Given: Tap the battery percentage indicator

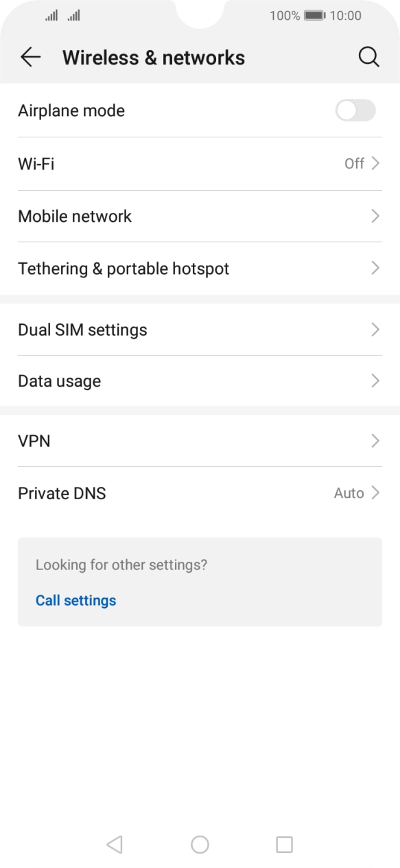Looking at the screenshot, I should pos(283,14).
